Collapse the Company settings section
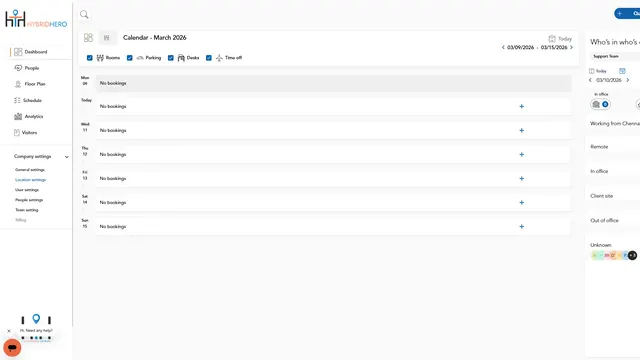 click(67, 157)
